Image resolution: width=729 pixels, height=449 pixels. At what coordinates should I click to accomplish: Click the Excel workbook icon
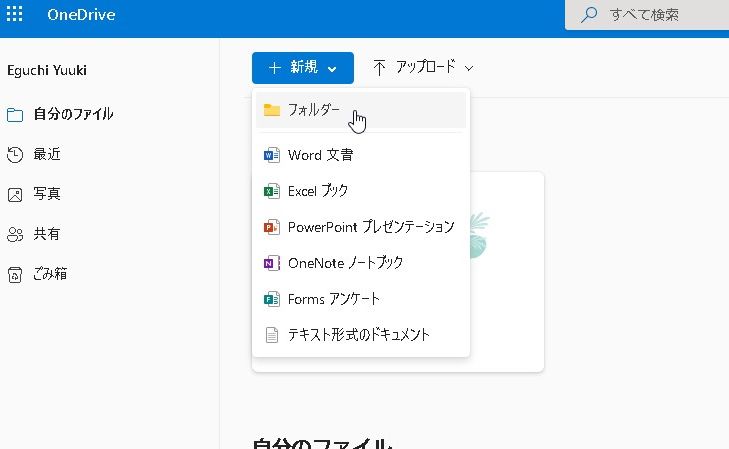point(272,191)
